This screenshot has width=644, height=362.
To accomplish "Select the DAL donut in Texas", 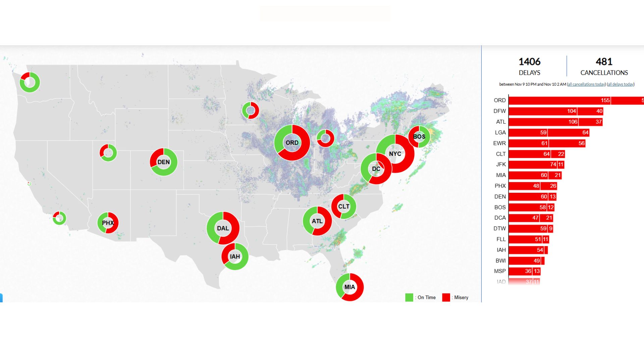I will point(223,228).
